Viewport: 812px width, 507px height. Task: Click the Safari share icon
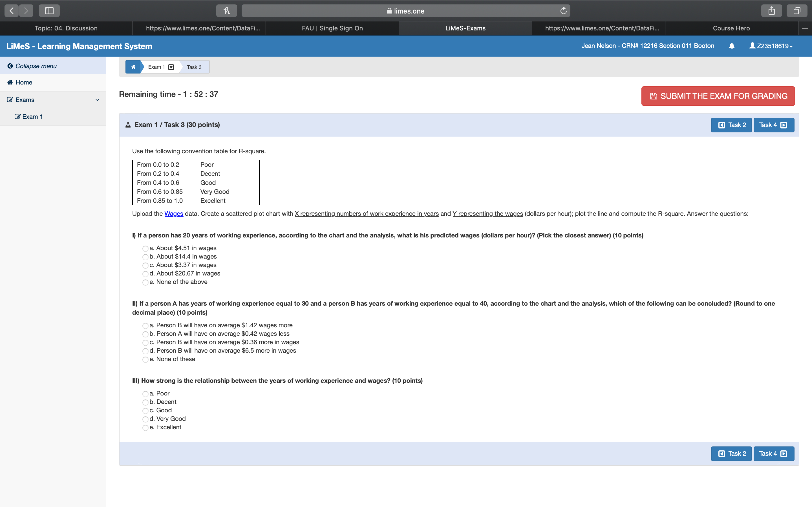coord(771,11)
